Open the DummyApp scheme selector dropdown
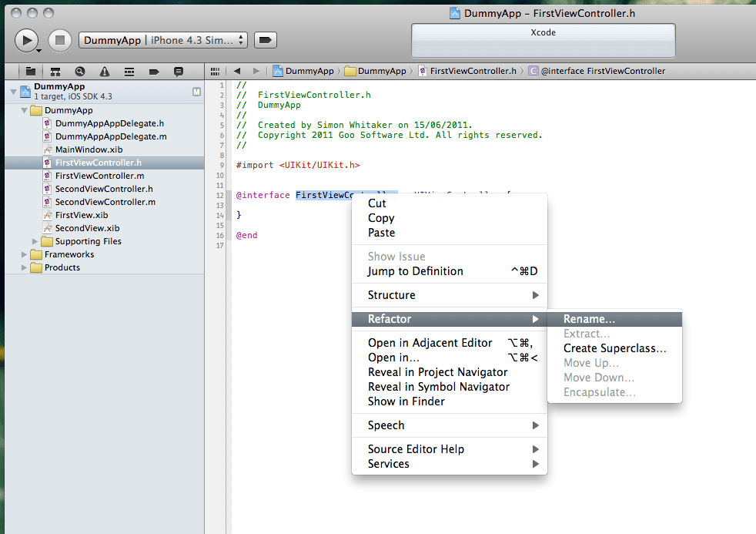The width and height of the screenshot is (756, 534). (x=163, y=41)
